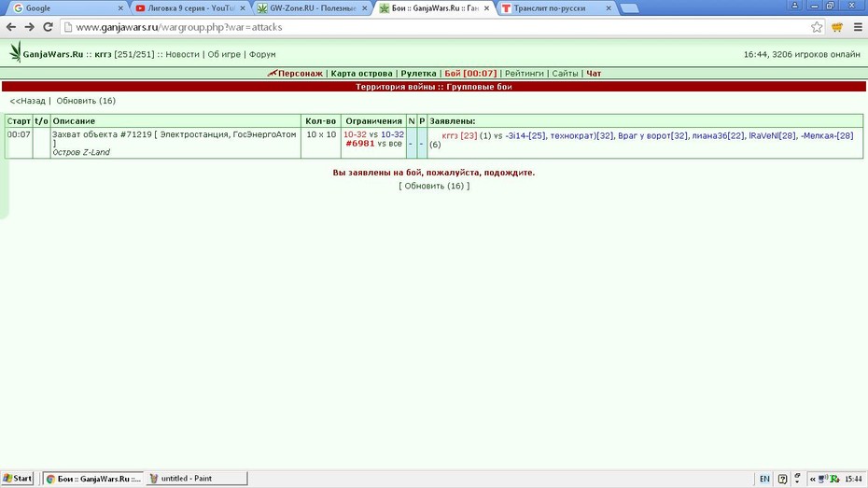
Task: Open player -Мелкая-[28] profile
Action: [x=827, y=135]
